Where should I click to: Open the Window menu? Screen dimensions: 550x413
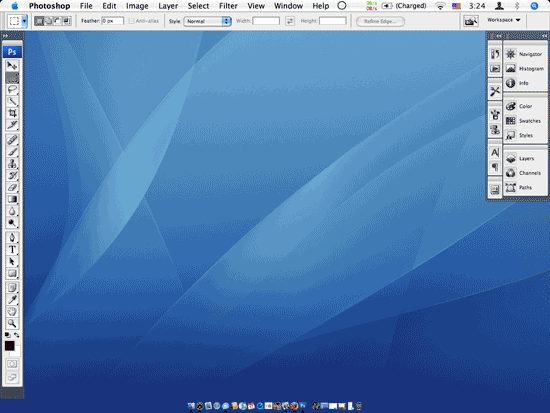288,6
